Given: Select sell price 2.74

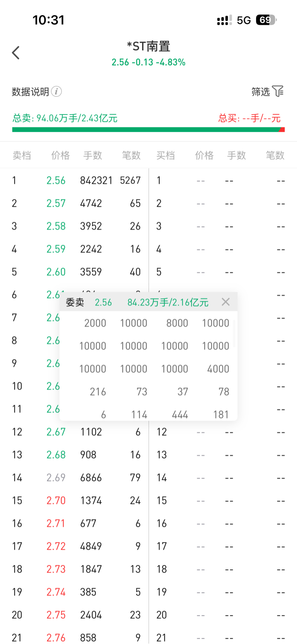Looking at the screenshot, I should coord(56,592).
